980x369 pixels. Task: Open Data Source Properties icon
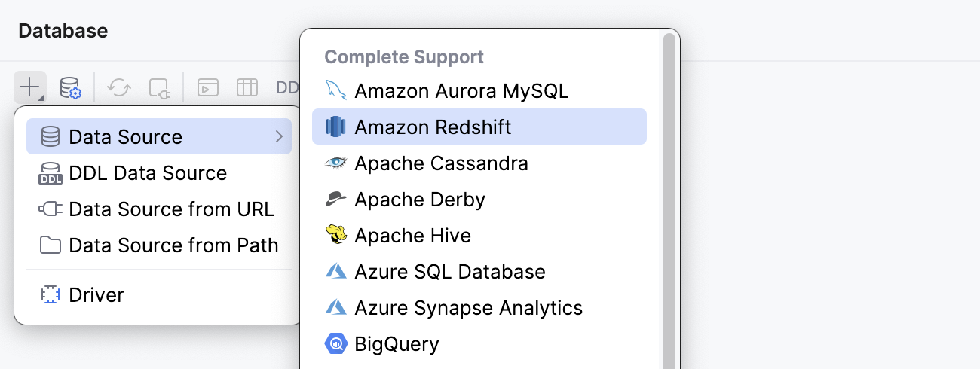pyautogui.click(x=70, y=87)
